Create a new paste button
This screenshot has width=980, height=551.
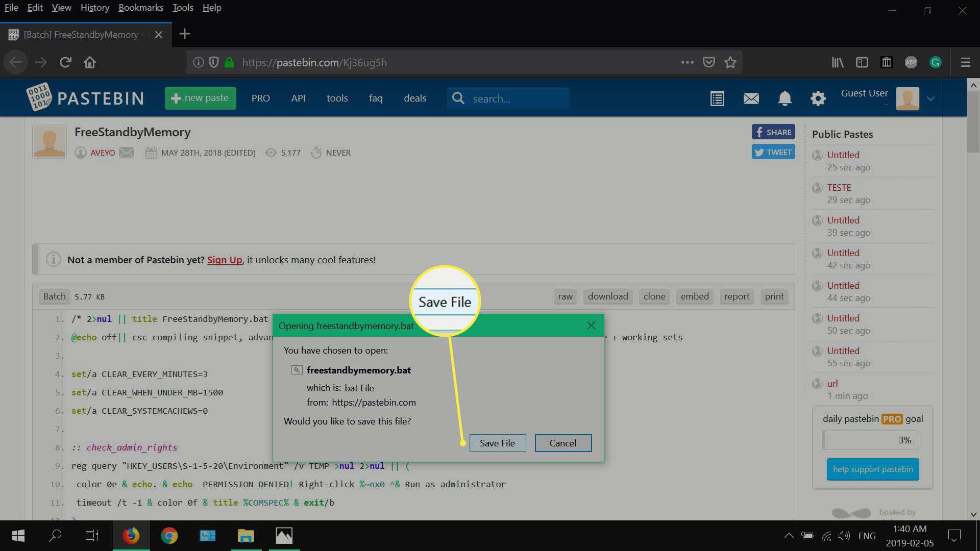[x=200, y=98]
